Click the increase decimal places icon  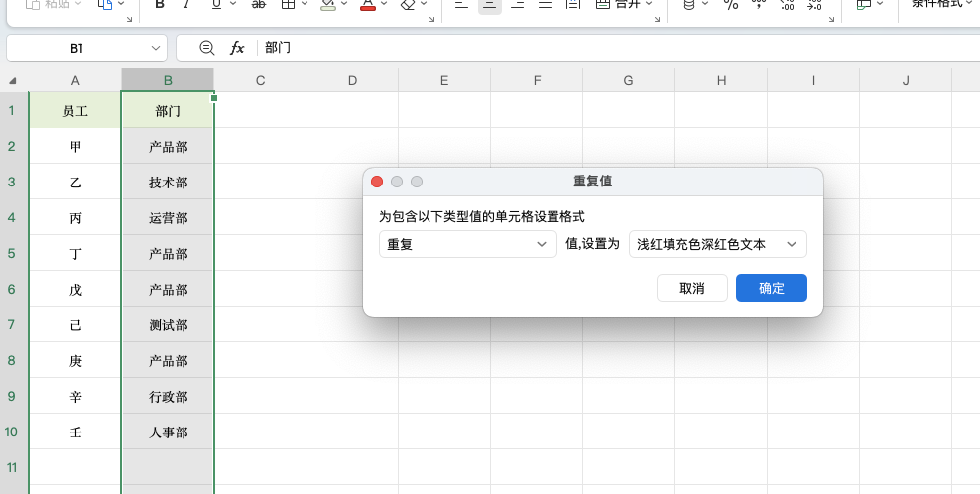[788, 4]
